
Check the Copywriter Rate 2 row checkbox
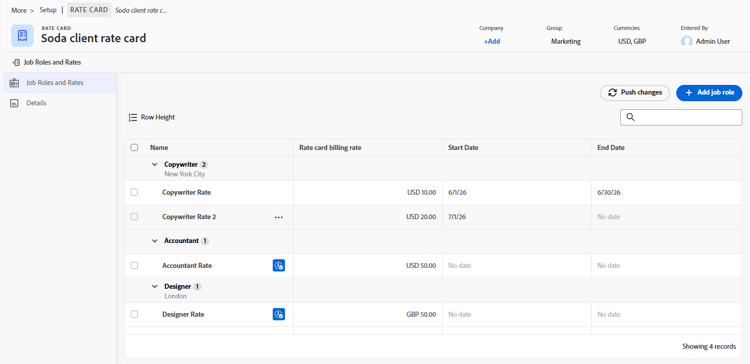[x=134, y=217]
